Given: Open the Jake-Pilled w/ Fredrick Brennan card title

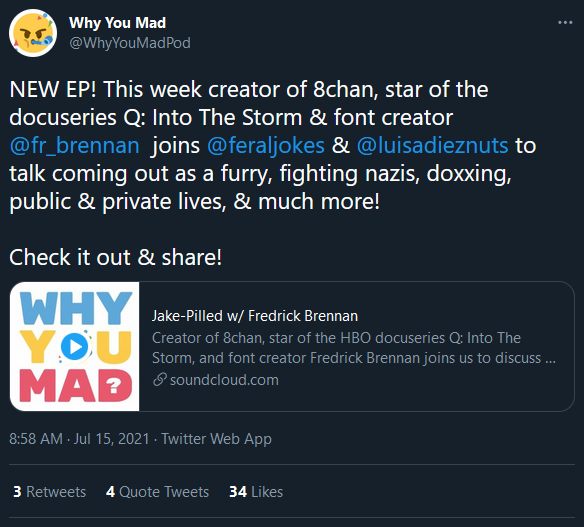Looking at the screenshot, I should [x=255, y=316].
